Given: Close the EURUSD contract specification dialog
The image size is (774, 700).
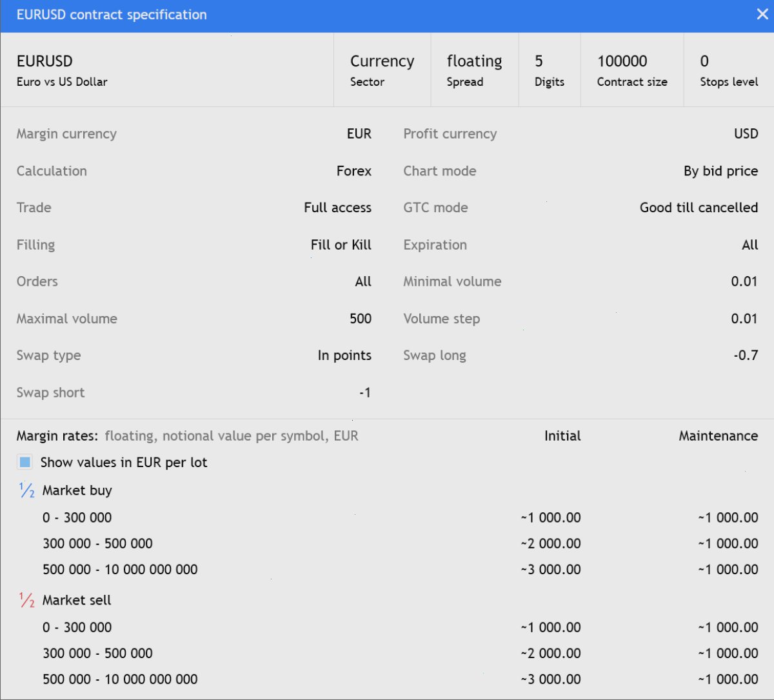Looking at the screenshot, I should click(x=762, y=14).
